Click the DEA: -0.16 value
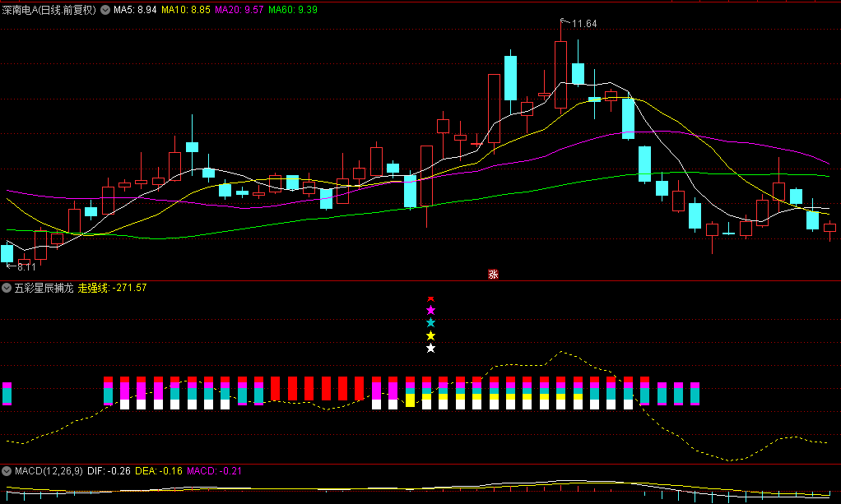 click(159, 471)
